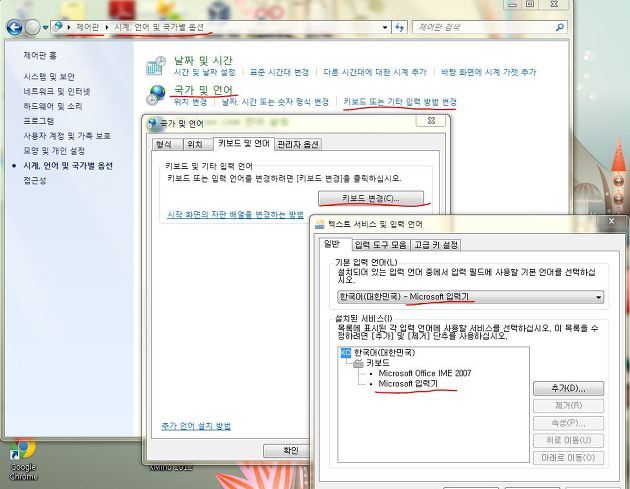Click the 국가 및 언어 globe icon
The height and width of the screenshot is (489, 630).
[x=156, y=95]
